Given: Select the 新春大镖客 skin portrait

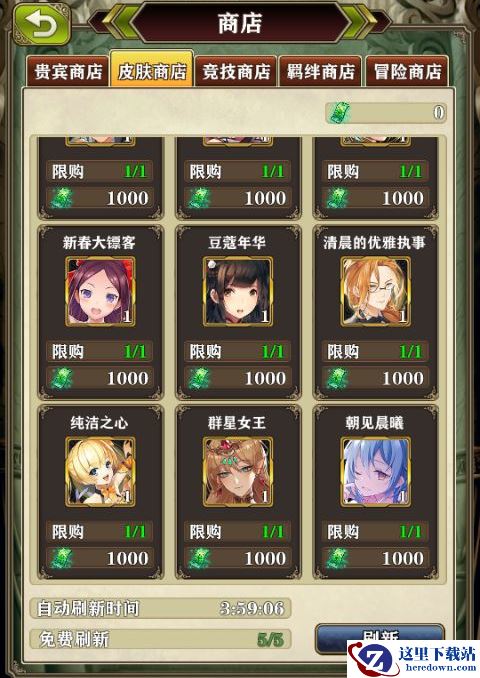Looking at the screenshot, I should point(100,291).
